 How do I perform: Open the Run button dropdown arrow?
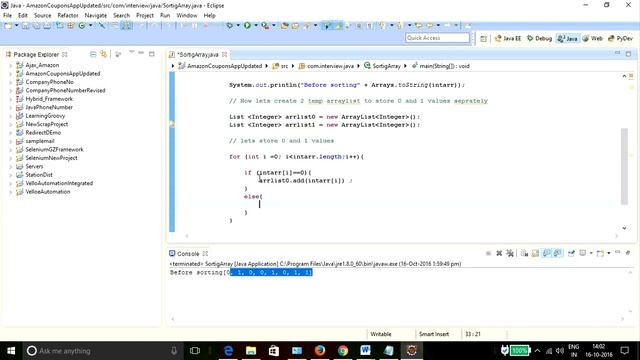pyautogui.click(x=256, y=26)
